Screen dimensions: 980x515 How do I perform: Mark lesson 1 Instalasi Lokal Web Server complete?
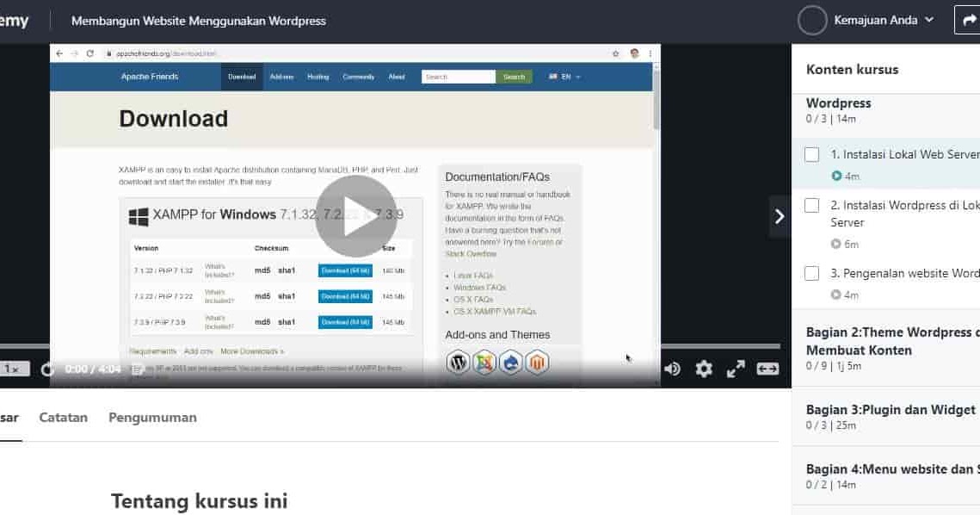pyautogui.click(x=812, y=154)
